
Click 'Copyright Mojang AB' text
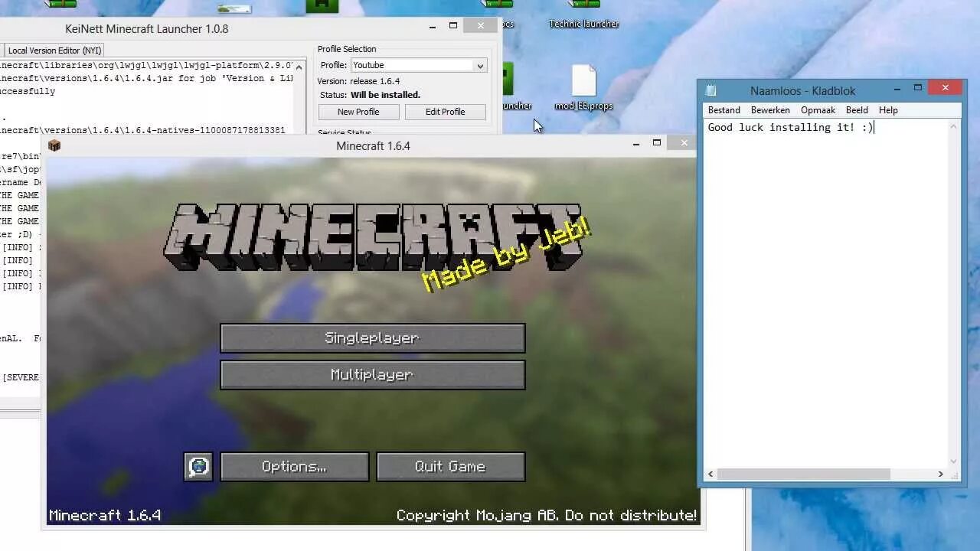(x=477, y=516)
